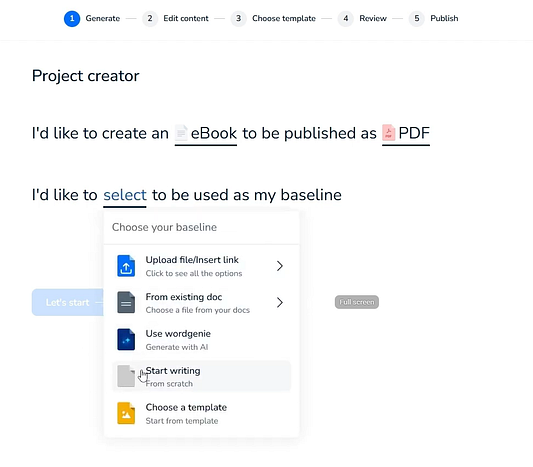Click 'Generate with AI' subtitle
Image resolution: width=533 pixels, height=467 pixels.
coord(177,347)
